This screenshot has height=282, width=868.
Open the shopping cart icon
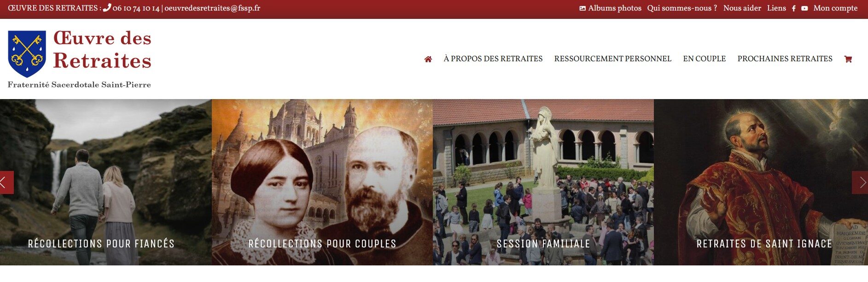[848, 59]
